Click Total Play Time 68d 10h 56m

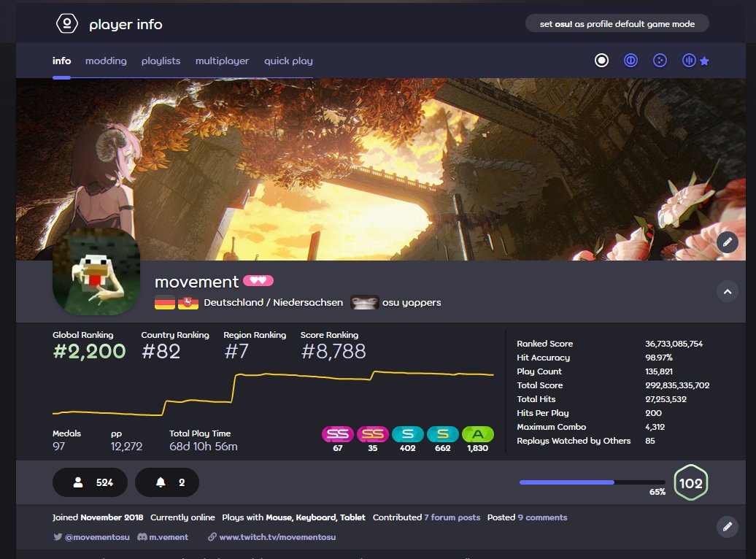click(x=204, y=446)
